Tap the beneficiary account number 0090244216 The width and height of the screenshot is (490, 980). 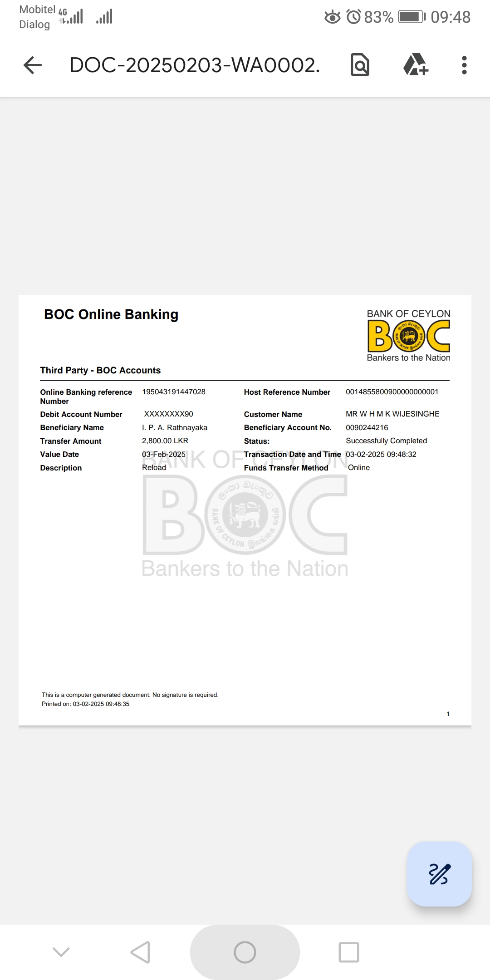click(x=367, y=427)
